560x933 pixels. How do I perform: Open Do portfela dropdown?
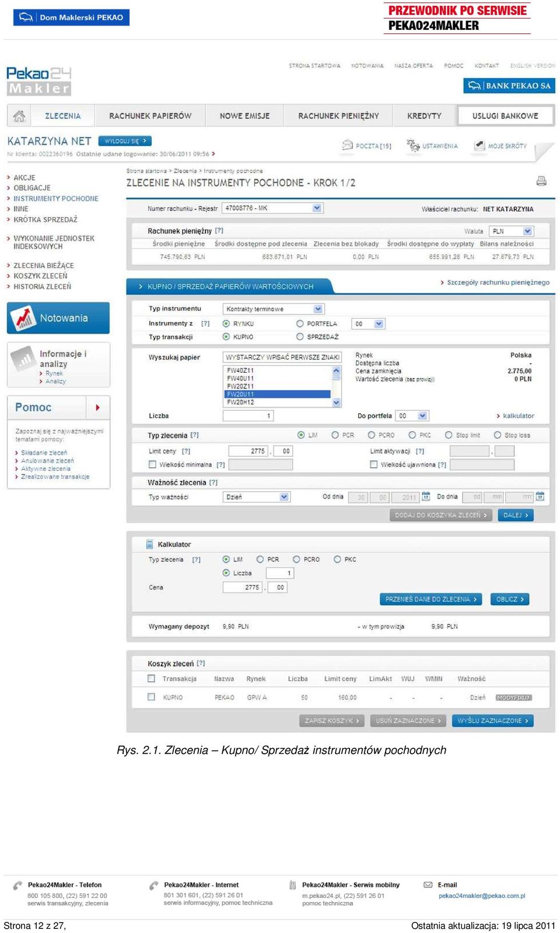click(x=412, y=415)
